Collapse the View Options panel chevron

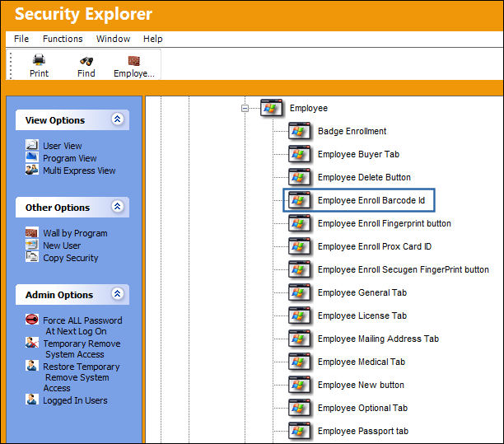[117, 119]
